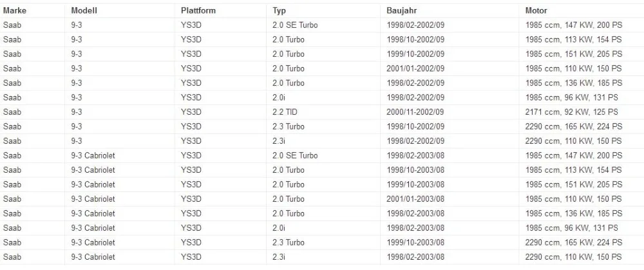Select the 2171 ccm, 92 KW motor cell
The width and height of the screenshot is (644, 270).
point(572,111)
